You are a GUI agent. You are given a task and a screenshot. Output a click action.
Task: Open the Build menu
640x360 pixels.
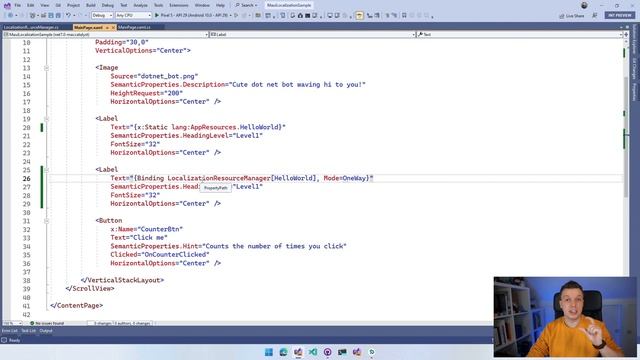91,5
